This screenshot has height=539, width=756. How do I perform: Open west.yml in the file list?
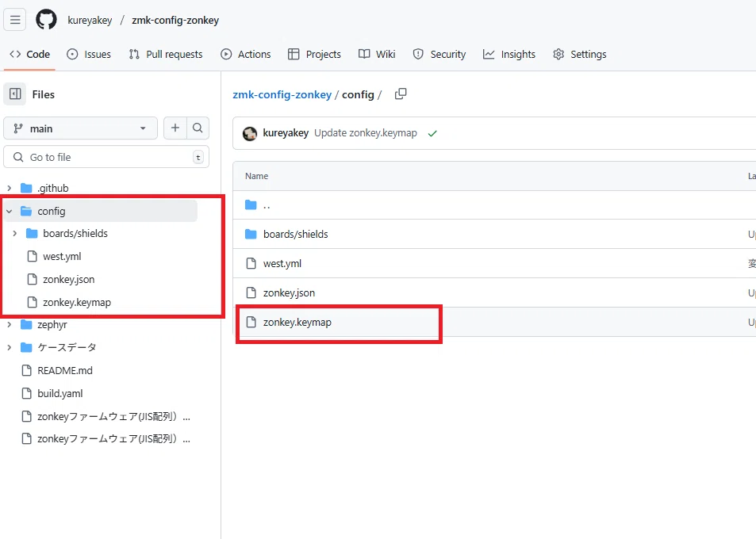pos(282,263)
